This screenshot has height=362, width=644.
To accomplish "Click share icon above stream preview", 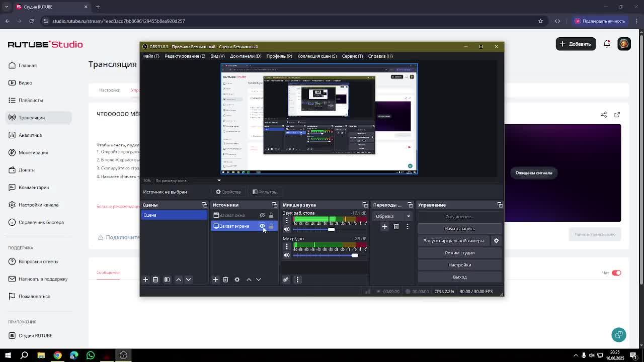I will [x=604, y=115].
